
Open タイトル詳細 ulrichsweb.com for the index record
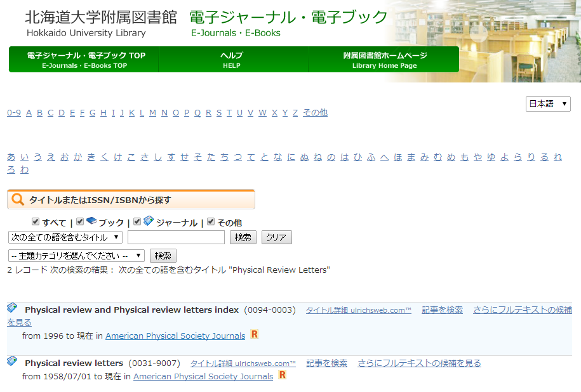(358, 310)
